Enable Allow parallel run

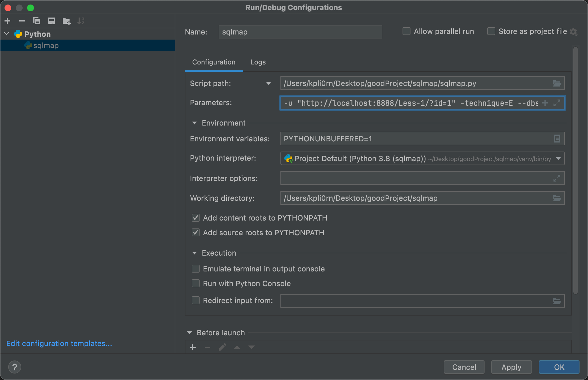[x=407, y=31]
